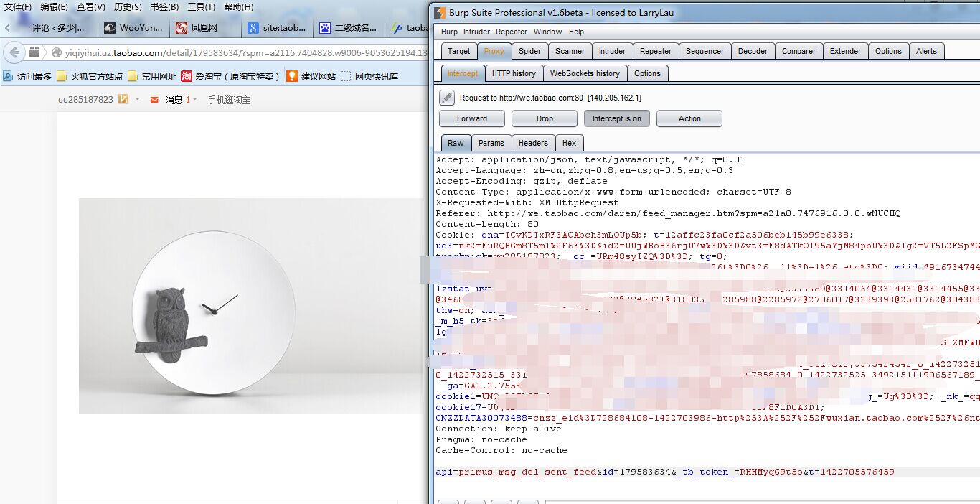The width and height of the screenshot is (980, 504).
Task: Click the Burp Suite logo in title bar
Action: pos(440,12)
